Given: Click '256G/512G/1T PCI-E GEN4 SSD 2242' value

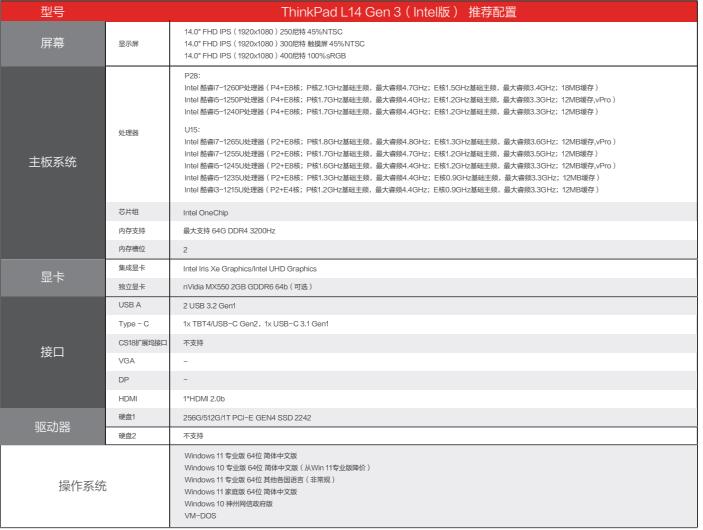Looking at the screenshot, I should [x=247, y=418].
